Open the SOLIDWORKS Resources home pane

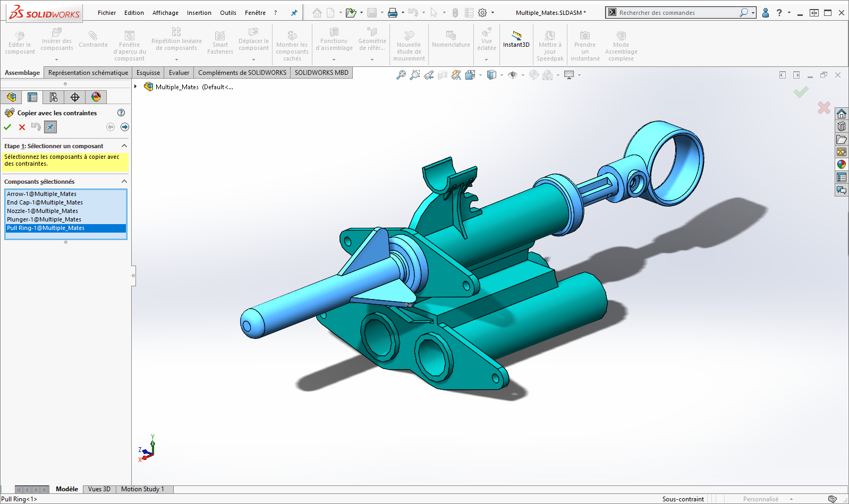[841, 114]
